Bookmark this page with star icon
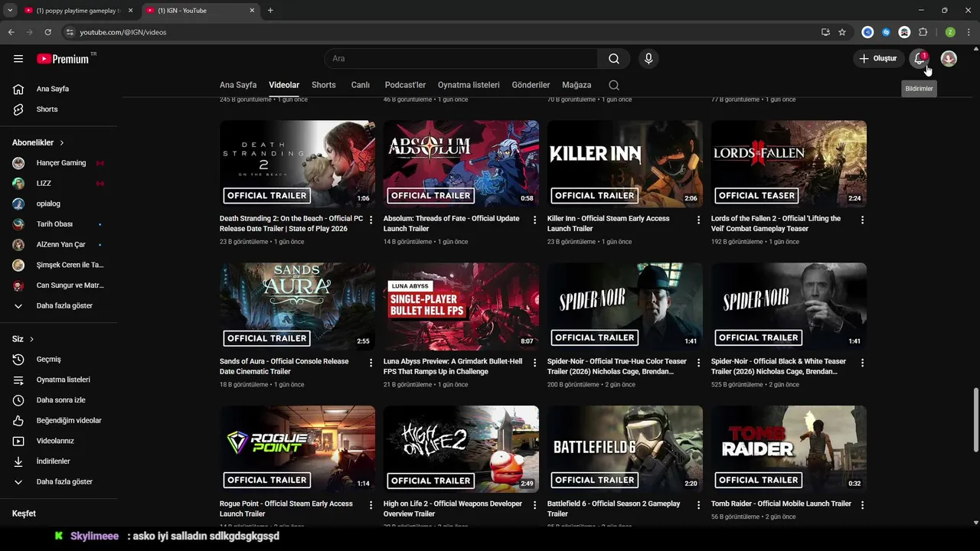This screenshot has height=551, width=980. click(x=842, y=32)
